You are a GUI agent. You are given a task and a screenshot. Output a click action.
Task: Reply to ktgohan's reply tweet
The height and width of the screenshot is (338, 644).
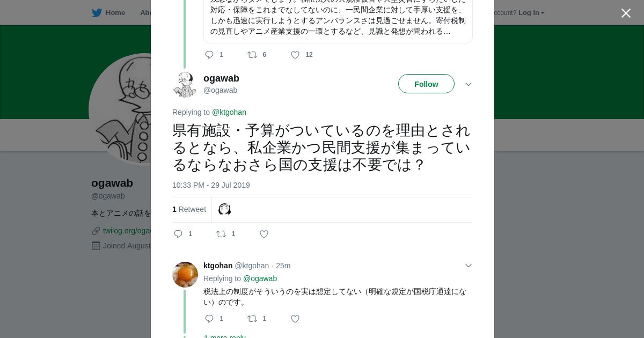point(209,319)
